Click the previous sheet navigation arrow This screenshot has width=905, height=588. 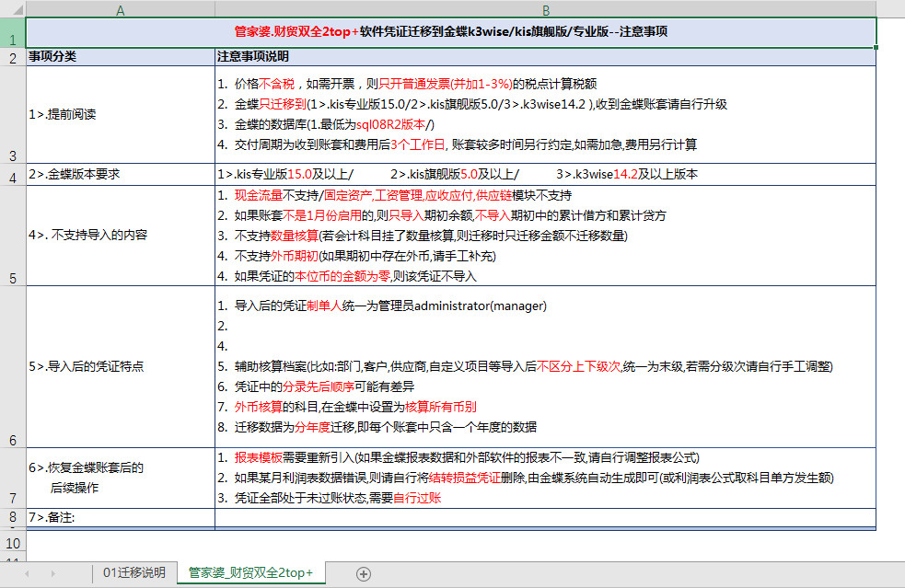[x=27, y=573]
